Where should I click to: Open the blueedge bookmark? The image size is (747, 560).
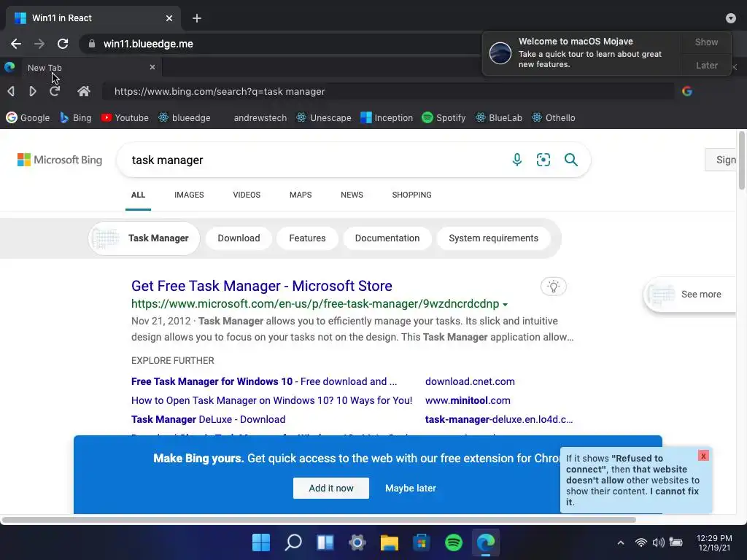[x=185, y=117]
